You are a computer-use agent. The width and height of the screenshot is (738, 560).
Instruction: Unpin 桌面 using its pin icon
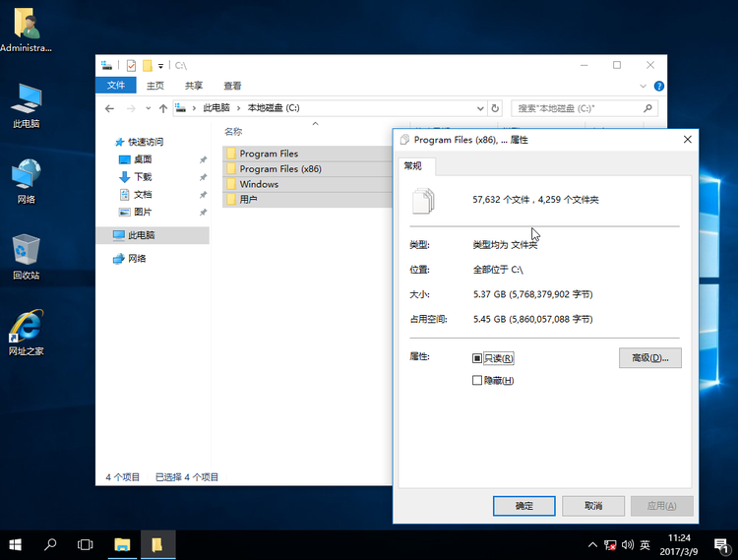[203, 160]
